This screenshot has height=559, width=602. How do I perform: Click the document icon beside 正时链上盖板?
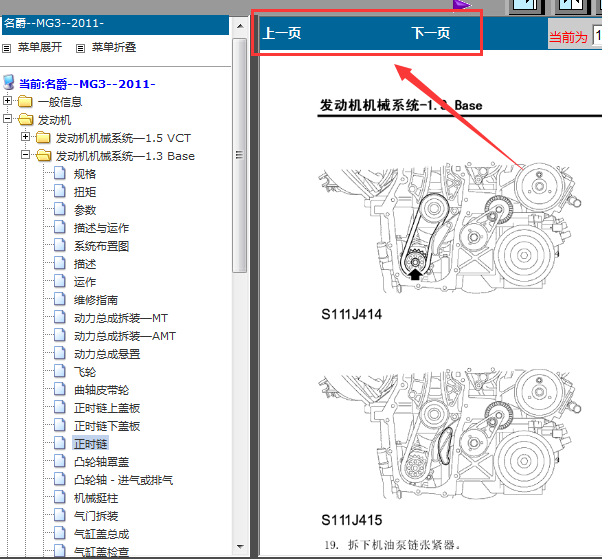(60, 407)
